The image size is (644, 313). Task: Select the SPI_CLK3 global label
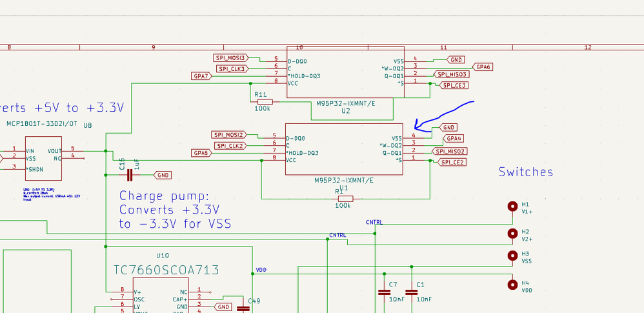232,68
